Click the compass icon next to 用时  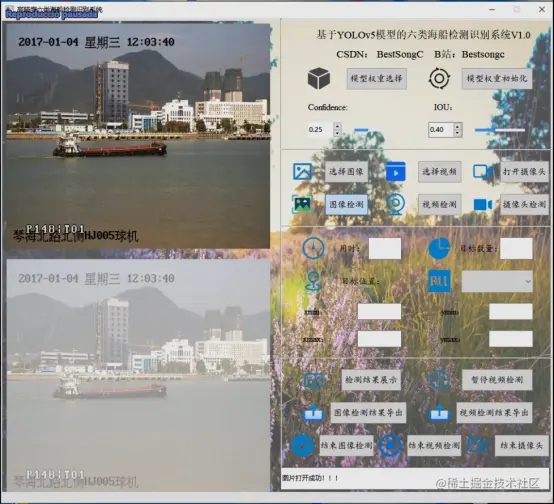point(313,248)
